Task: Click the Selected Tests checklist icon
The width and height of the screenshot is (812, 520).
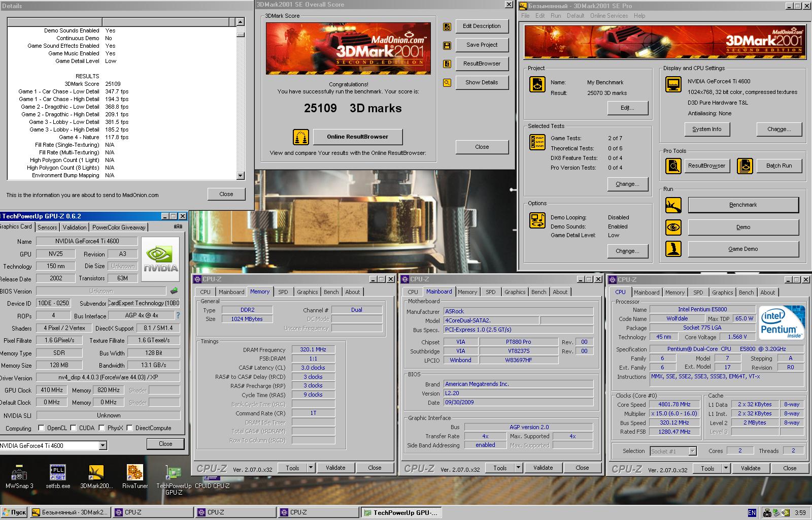Action: coord(537,142)
